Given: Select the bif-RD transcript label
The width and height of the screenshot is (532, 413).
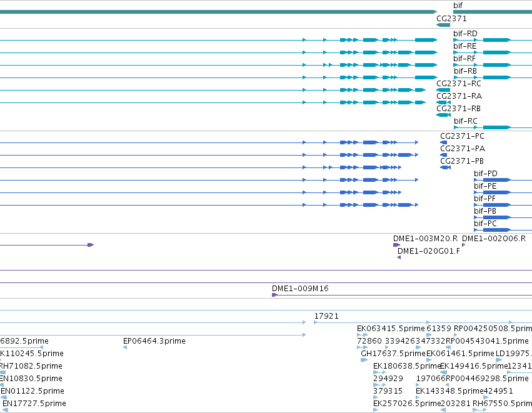Looking at the screenshot, I should pos(465,34).
